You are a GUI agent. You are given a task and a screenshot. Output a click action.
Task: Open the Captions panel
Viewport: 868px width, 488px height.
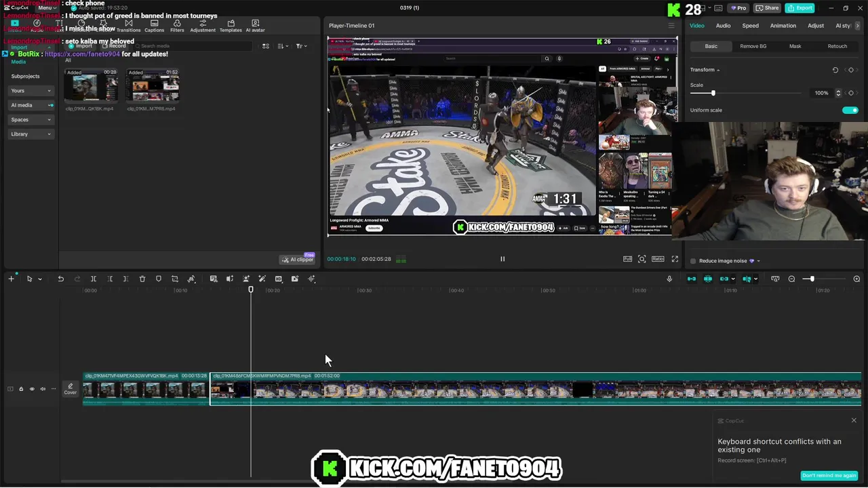coord(154,26)
